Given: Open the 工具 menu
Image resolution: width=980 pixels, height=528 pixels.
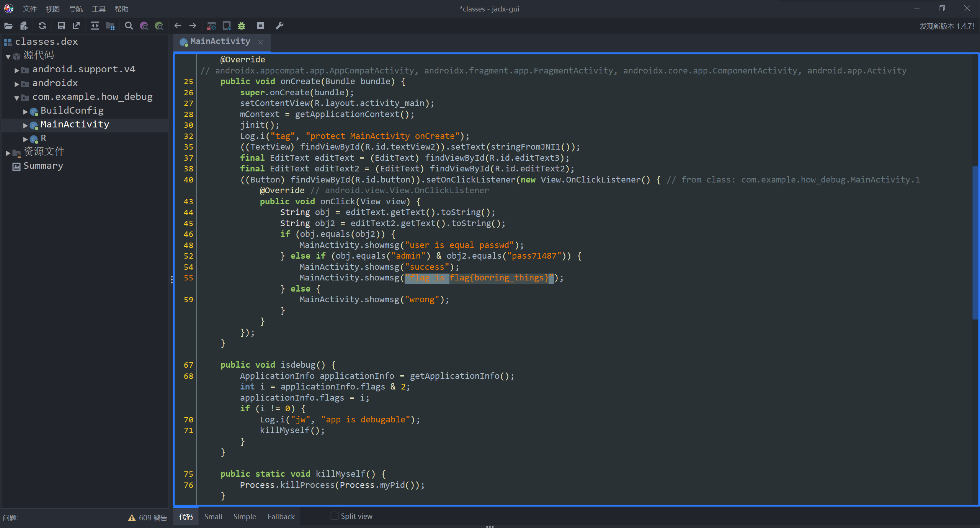Looking at the screenshot, I should (98, 9).
